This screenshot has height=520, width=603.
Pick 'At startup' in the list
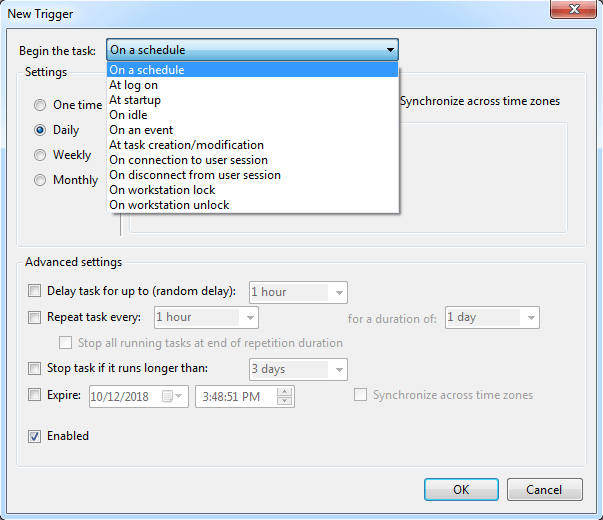[252, 100]
